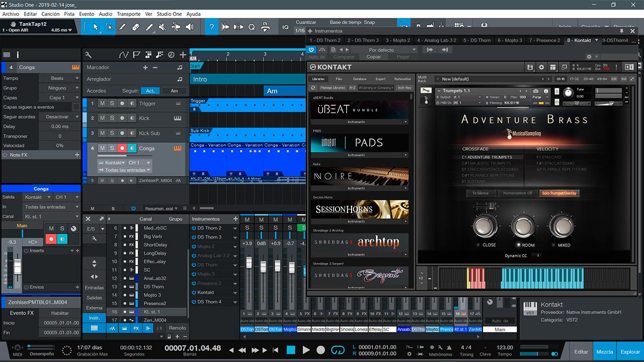Add a new track with plus icon

(x=183, y=55)
